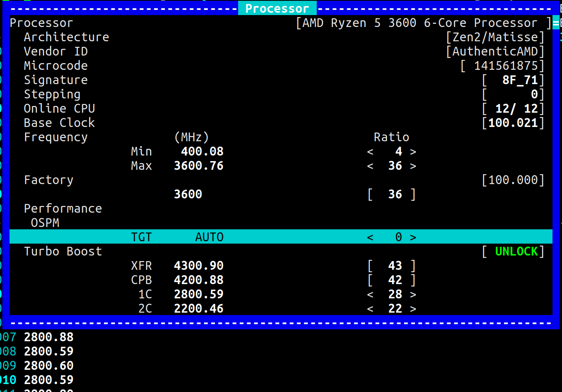Increase the Max ratio 36 with right arrow
The width and height of the screenshot is (562, 392).
413,166
